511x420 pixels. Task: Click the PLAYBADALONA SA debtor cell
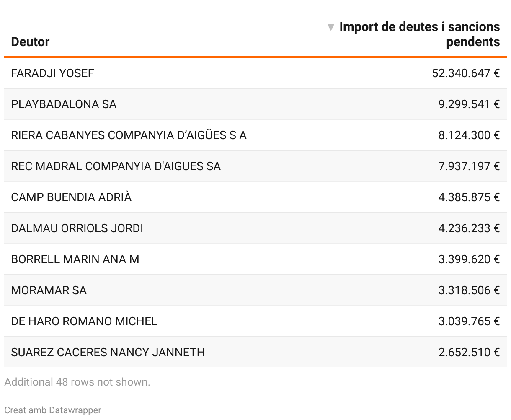tap(64, 104)
